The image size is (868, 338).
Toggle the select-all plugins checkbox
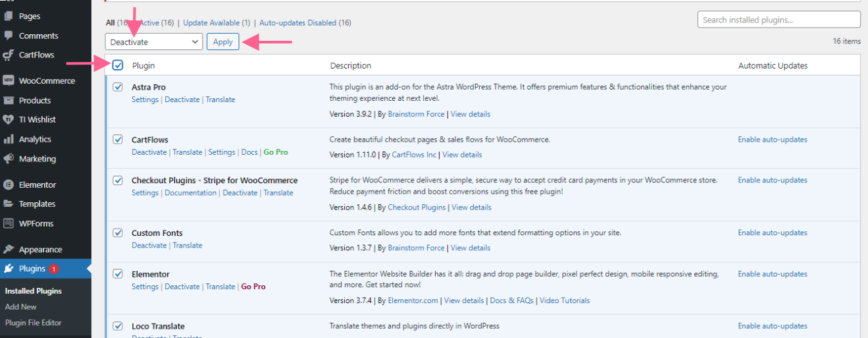point(118,65)
